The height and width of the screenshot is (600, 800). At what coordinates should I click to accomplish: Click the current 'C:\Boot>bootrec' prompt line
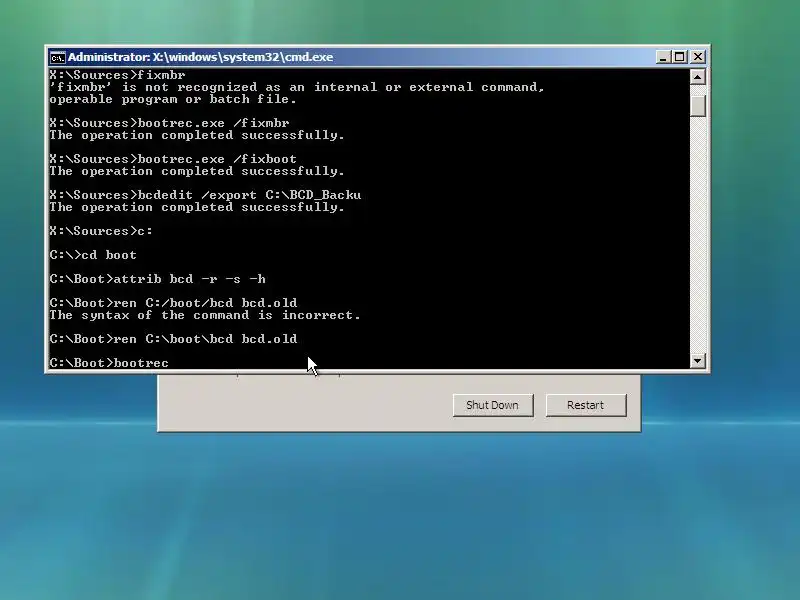109,363
